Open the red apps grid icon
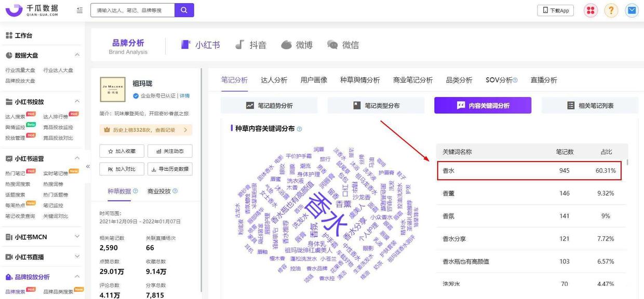 coord(590,9)
